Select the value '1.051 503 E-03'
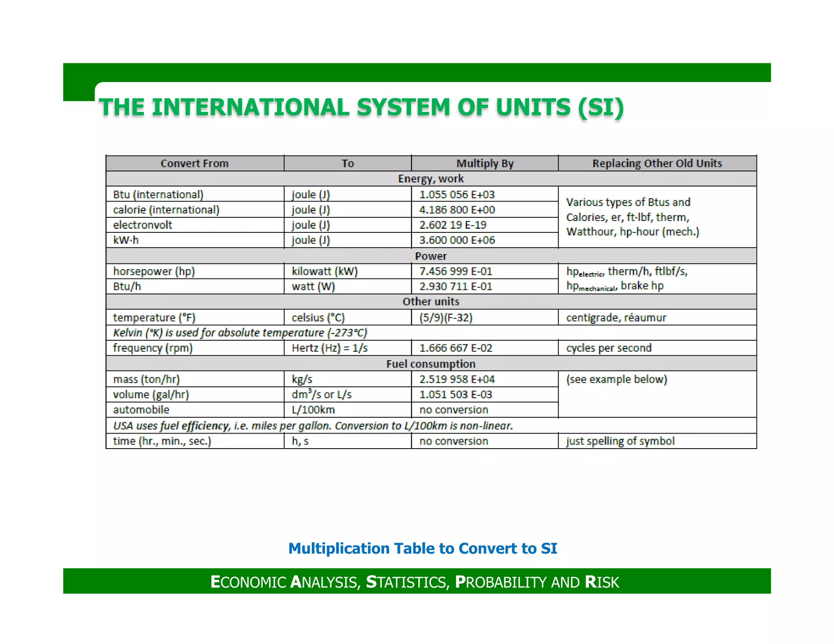The height and width of the screenshot is (644, 834). point(456,394)
